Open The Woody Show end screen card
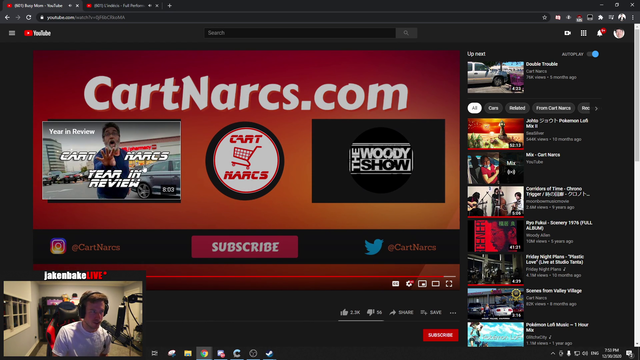The image size is (640, 360). [378, 161]
